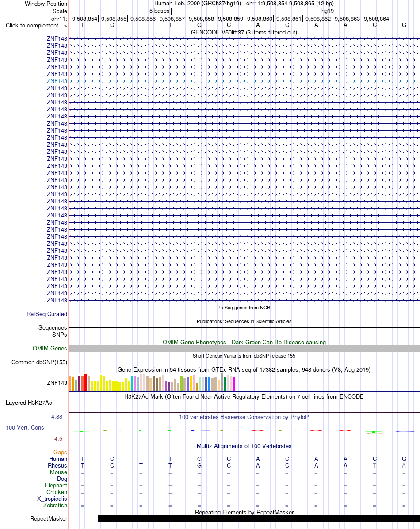Screen dimensions: 420x529
Task: Open the 'RefSeq genes from NCBI' title
Action: coord(244,308)
